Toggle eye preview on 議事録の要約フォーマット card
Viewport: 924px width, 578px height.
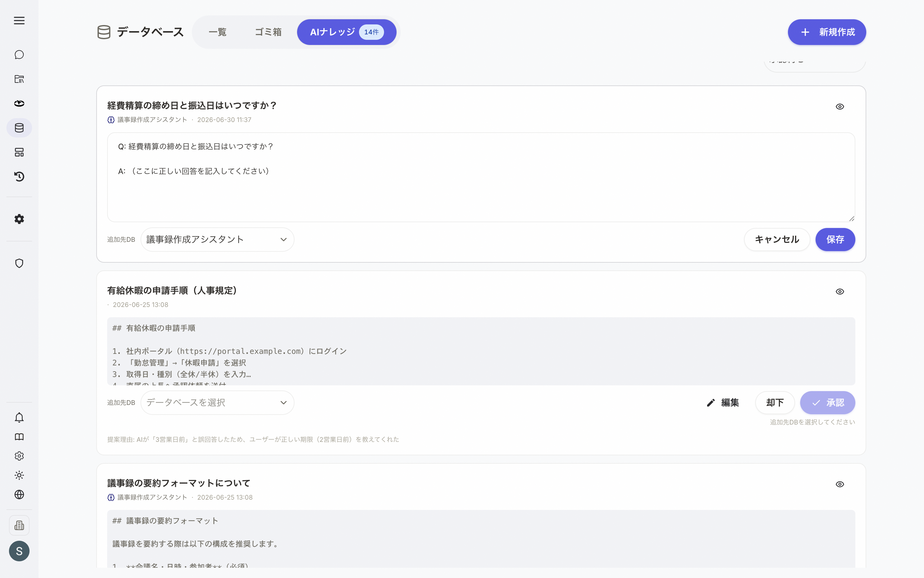pos(840,484)
